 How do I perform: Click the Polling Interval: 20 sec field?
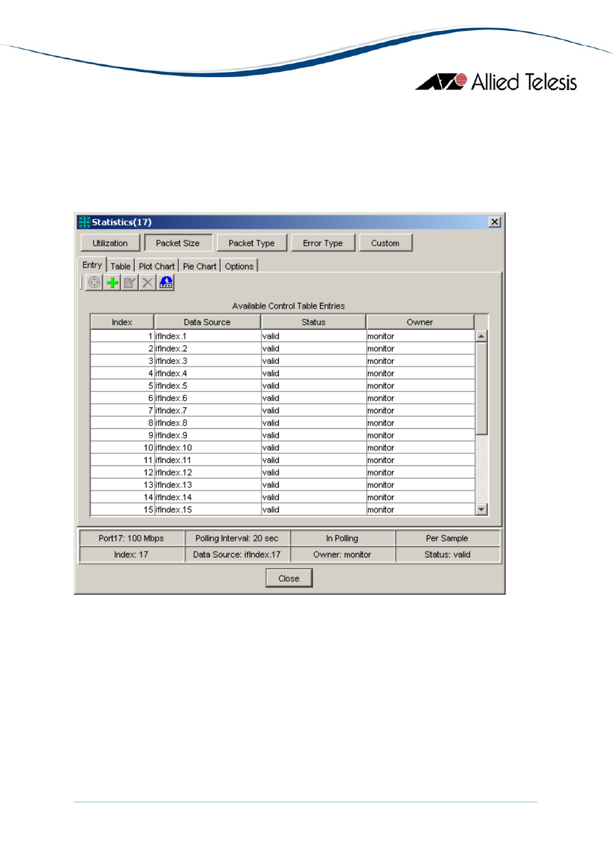(x=237, y=538)
